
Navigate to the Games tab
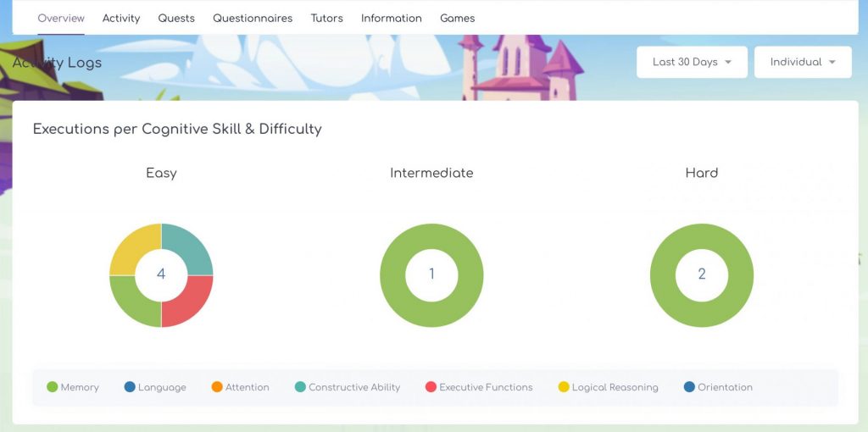(x=457, y=18)
